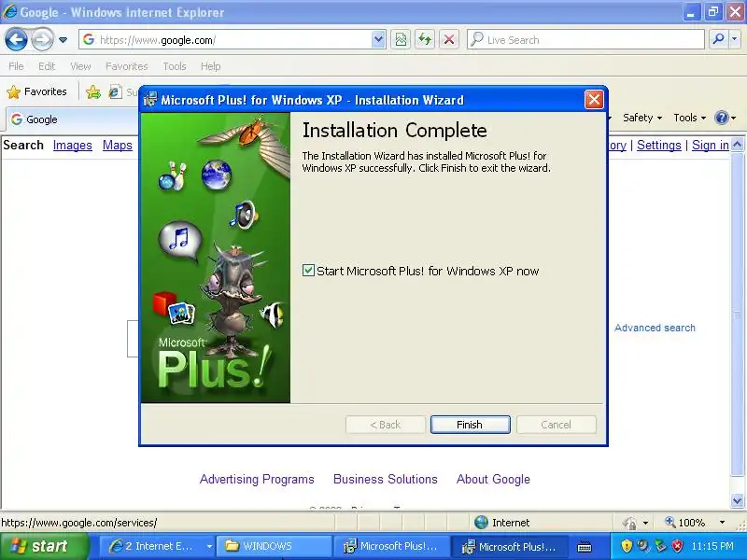Open the Favorites star button panel

[x=36, y=91]
